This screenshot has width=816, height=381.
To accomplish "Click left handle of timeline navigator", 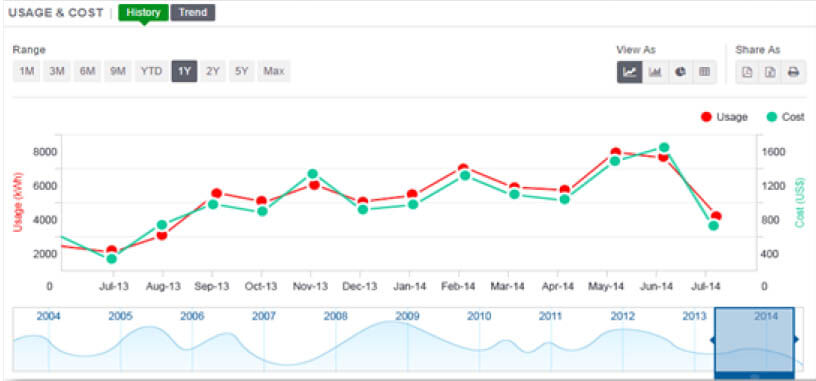I will (713, 340).
